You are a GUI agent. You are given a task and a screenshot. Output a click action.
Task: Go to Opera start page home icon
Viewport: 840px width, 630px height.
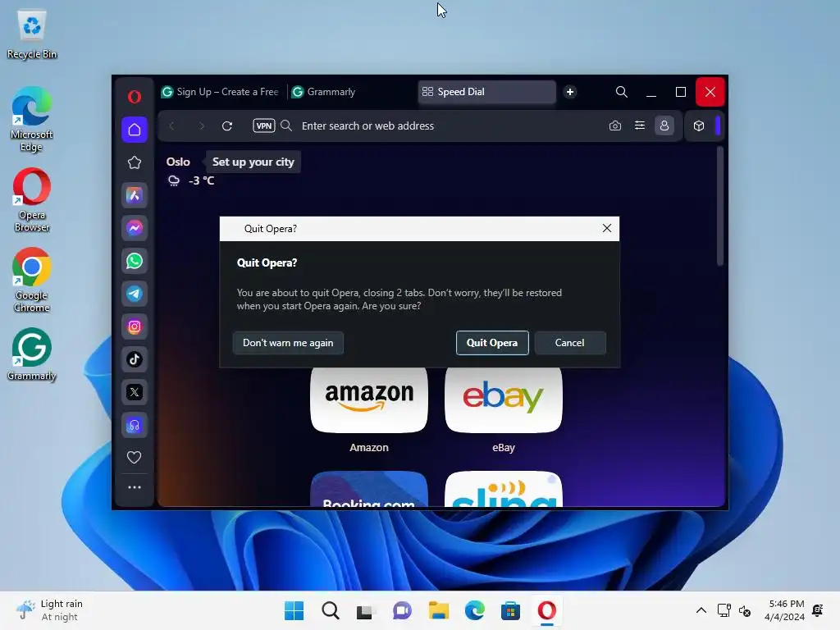(135, 130)
